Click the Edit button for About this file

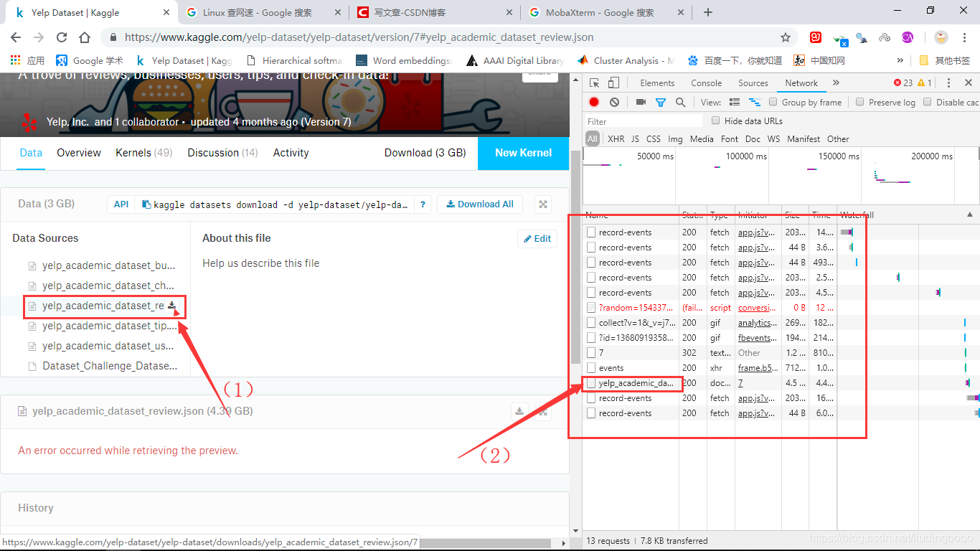[x=537, y=239]
